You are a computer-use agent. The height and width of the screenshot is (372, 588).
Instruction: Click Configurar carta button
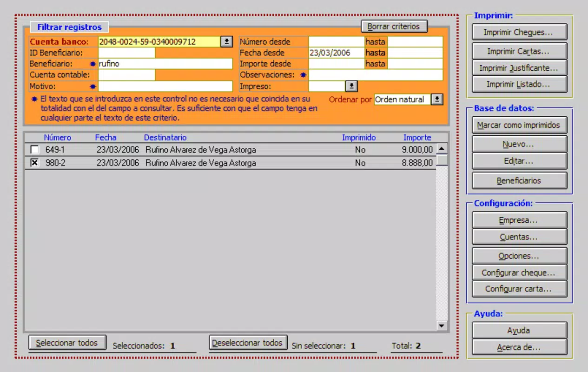point(519,289)
